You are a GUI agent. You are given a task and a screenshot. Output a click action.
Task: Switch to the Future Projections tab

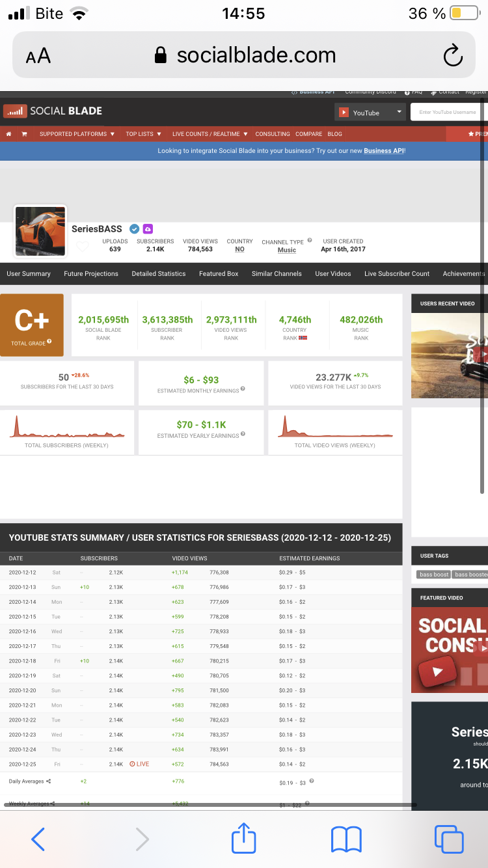point(91,274)
